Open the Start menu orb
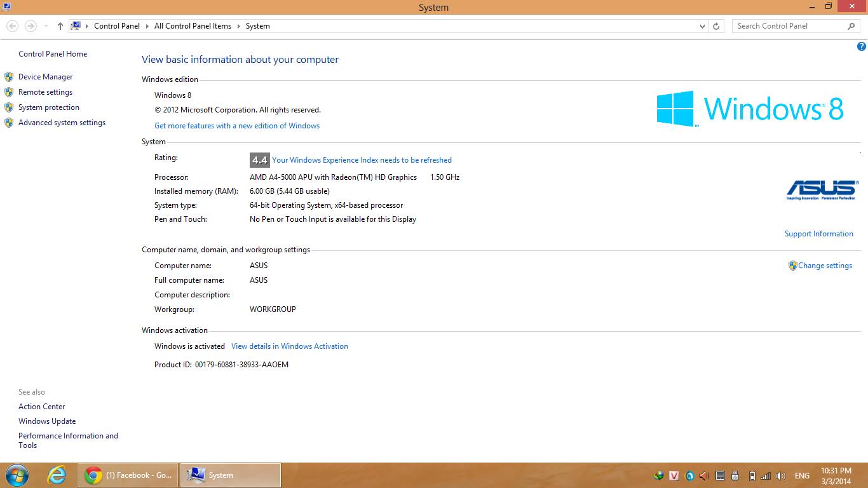 click(x=17, y=475)
